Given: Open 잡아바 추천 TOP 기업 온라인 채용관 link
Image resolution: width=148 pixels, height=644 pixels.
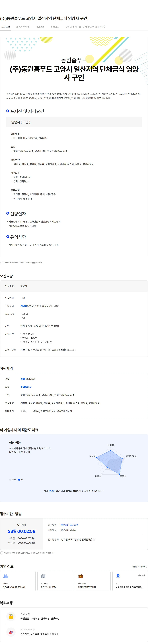Looking at the screenshot, I should (x=85, y=27).
